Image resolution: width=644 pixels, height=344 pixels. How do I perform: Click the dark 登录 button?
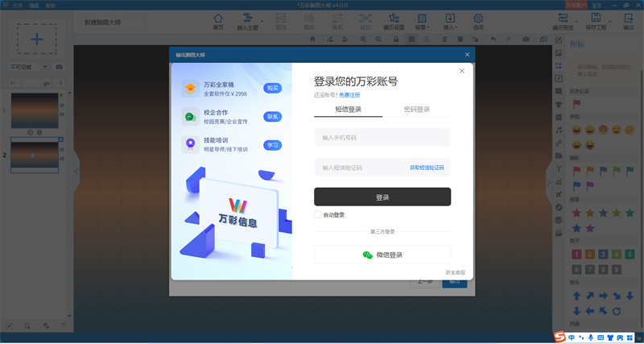click(382, 197)
